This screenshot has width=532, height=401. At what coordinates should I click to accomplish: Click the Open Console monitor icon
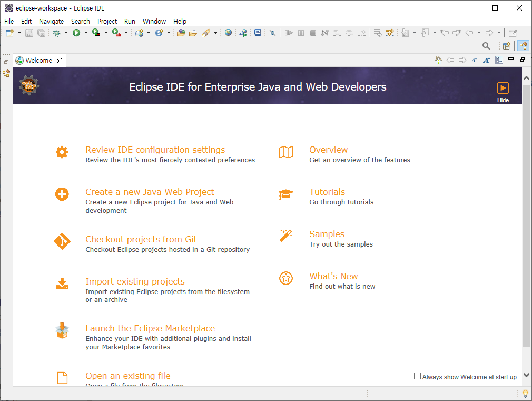pos(258,33)
